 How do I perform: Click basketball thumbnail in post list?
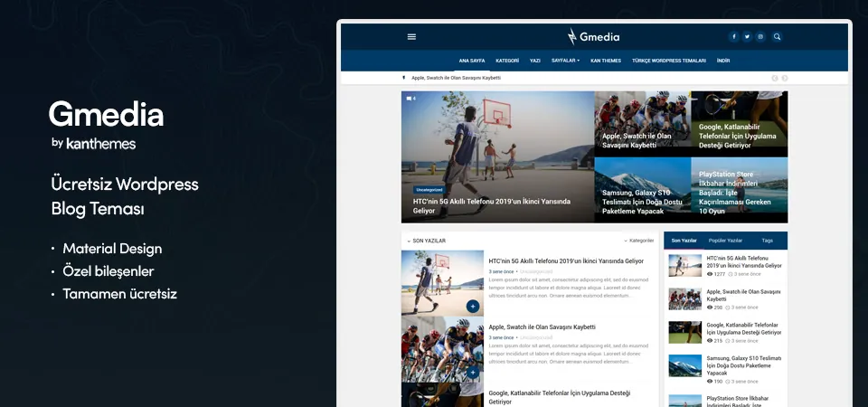pos(442,283)
